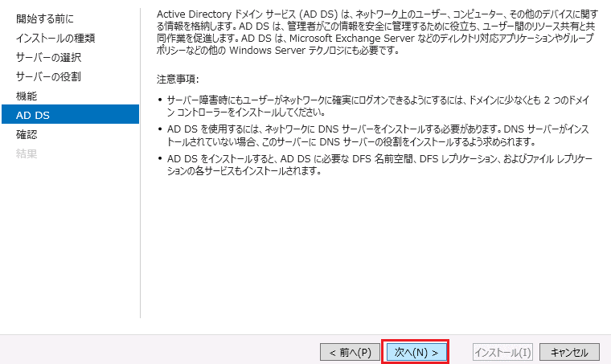The width and height of the screenshot is (611, 364).
Task: Click the bullet beginning AD DS を使用するには
Action: click(378, 136)
